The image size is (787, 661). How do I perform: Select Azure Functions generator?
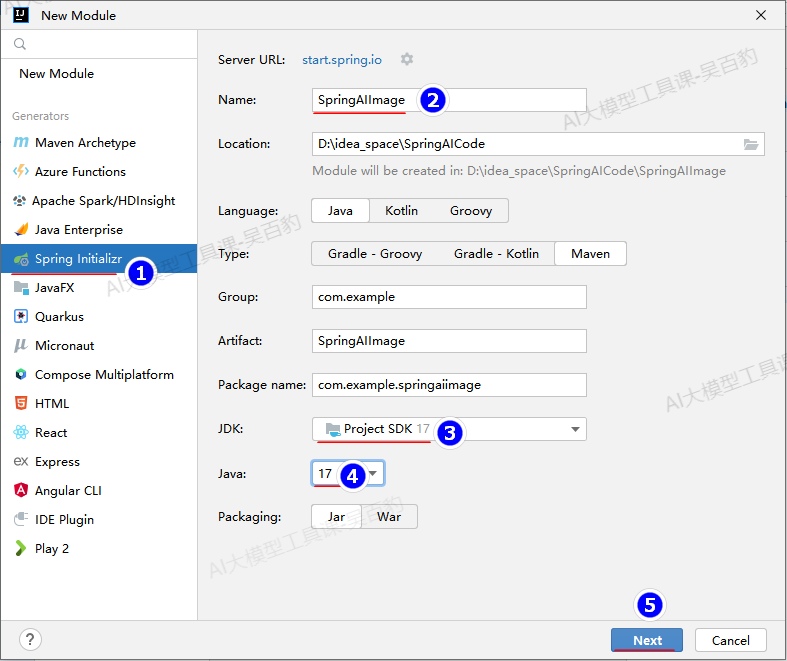(99, 172)
